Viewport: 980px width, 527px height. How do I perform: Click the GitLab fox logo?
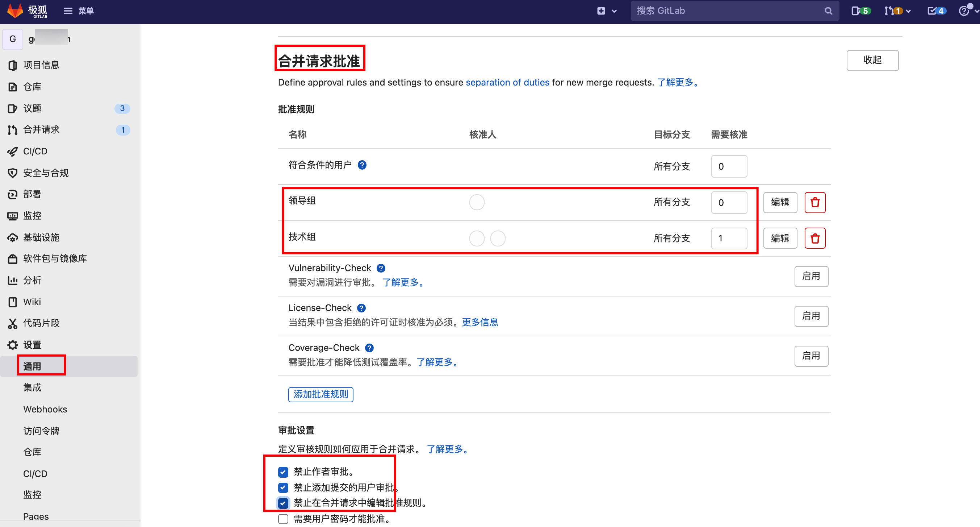16,11
